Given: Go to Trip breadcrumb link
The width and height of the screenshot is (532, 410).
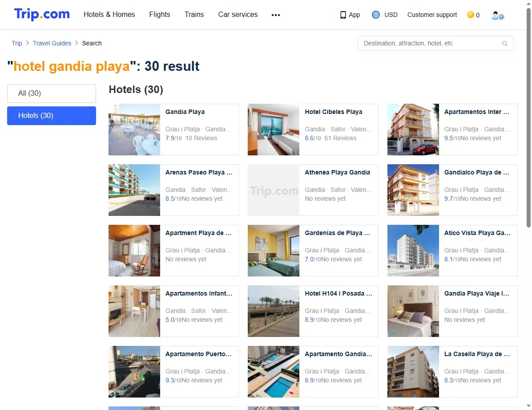Looking at the screenshot, I should pyautogui.click(x=16, y=43).
